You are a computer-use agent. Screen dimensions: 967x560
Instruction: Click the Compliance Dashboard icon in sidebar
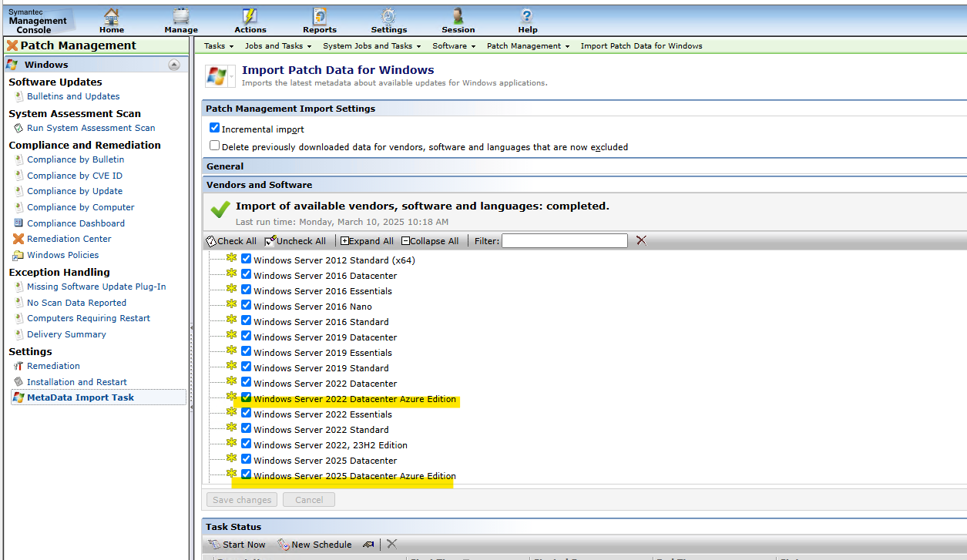click(x=18, y=223)
